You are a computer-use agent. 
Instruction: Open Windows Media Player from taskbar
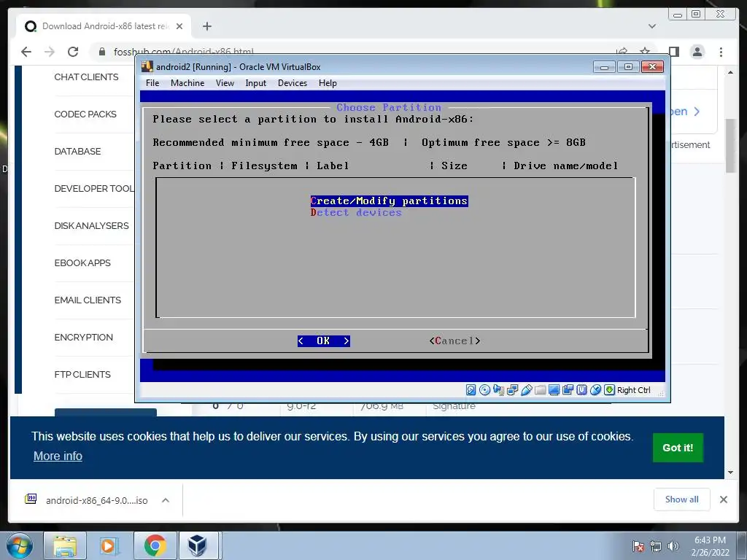tap(109, 546)
